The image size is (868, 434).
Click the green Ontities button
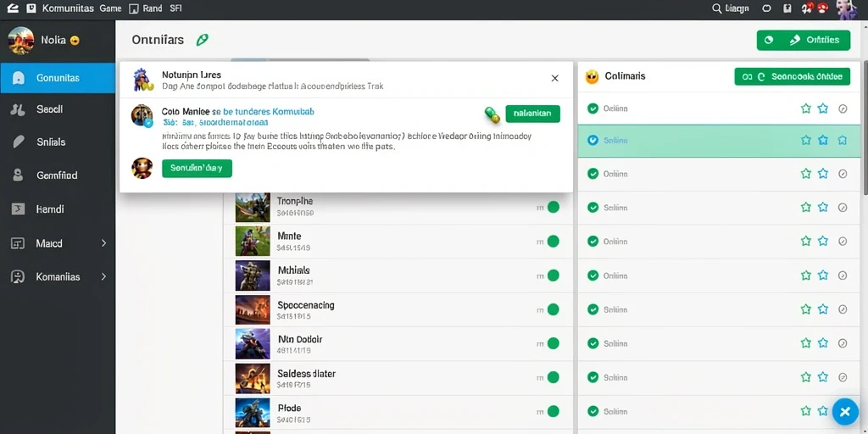[x=804, y=40]
